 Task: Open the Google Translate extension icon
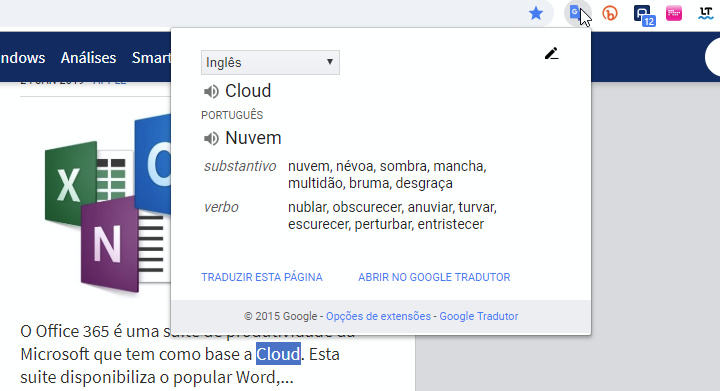pos(576,13)
